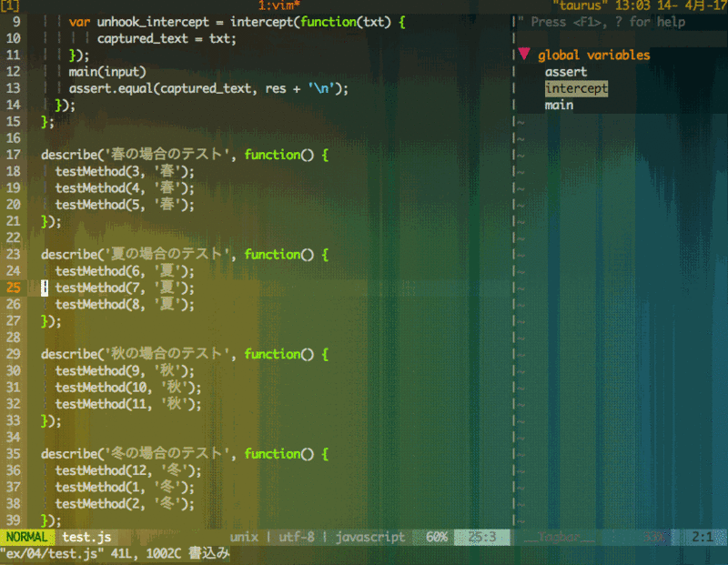Click testMethod(6, '夏') line
The image size is (728, 565).
[x=125, y=271]
